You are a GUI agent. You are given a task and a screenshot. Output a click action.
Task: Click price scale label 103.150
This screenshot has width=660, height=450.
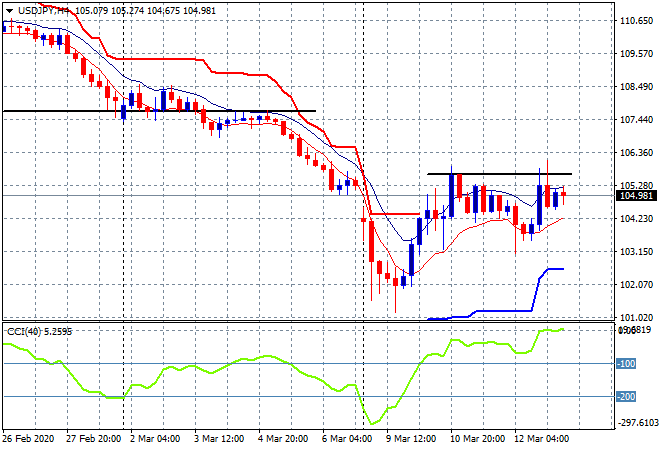(636, 252)
